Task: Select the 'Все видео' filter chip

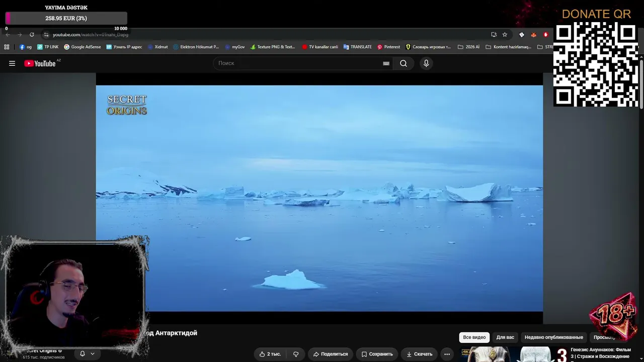Action: tap(474, 337)
